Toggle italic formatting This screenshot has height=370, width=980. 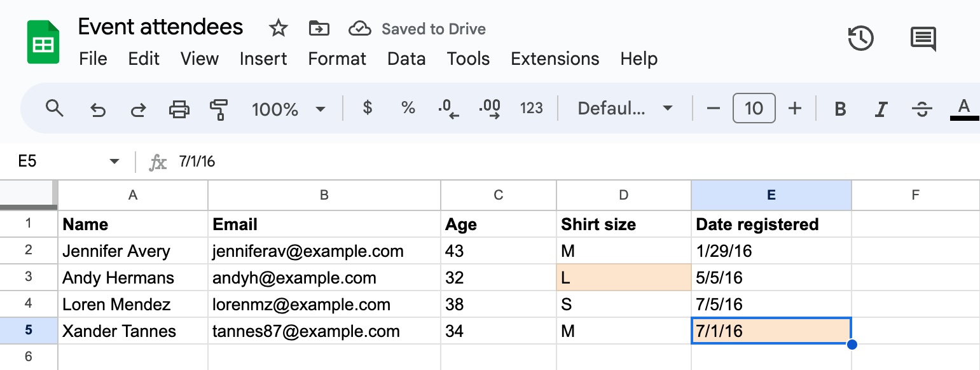[880, 109]
